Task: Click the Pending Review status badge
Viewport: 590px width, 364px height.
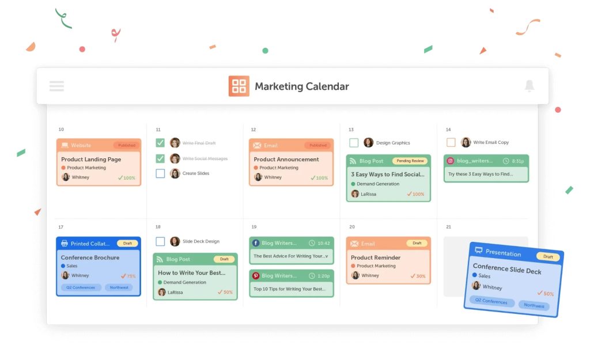Action: [x=409, y=161]
